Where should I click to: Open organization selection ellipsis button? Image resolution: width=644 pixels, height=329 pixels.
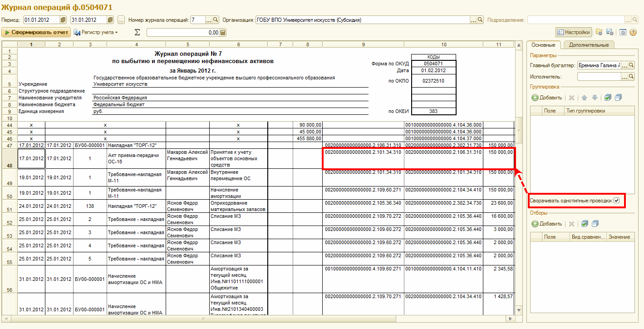(473, 20)
